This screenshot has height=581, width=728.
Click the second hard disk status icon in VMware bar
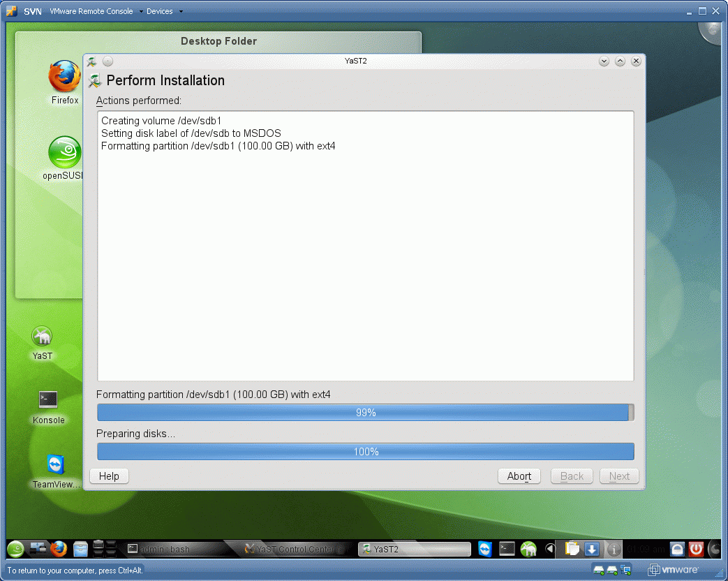(612, 571)
